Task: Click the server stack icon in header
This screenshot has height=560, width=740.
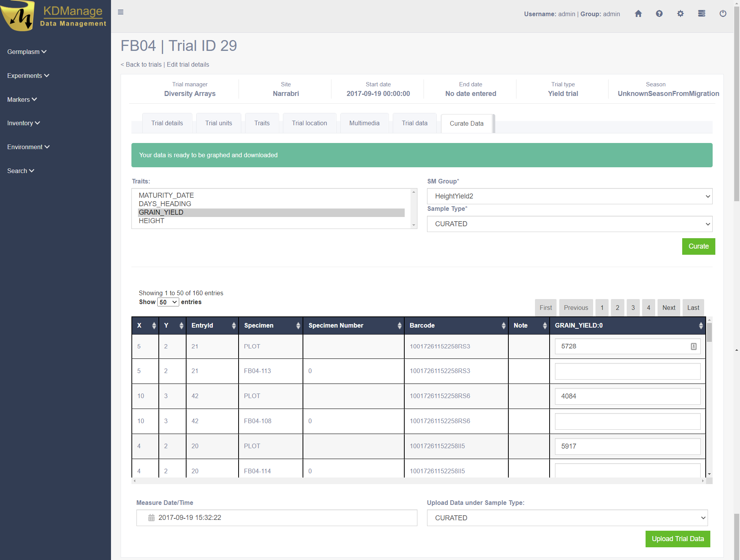Action: pyautogui.click(x=701, y=14)
